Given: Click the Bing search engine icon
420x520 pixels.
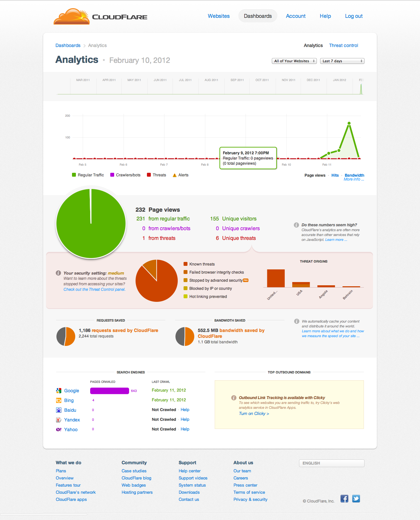Looking at the screenshot, I should point(59,400).
